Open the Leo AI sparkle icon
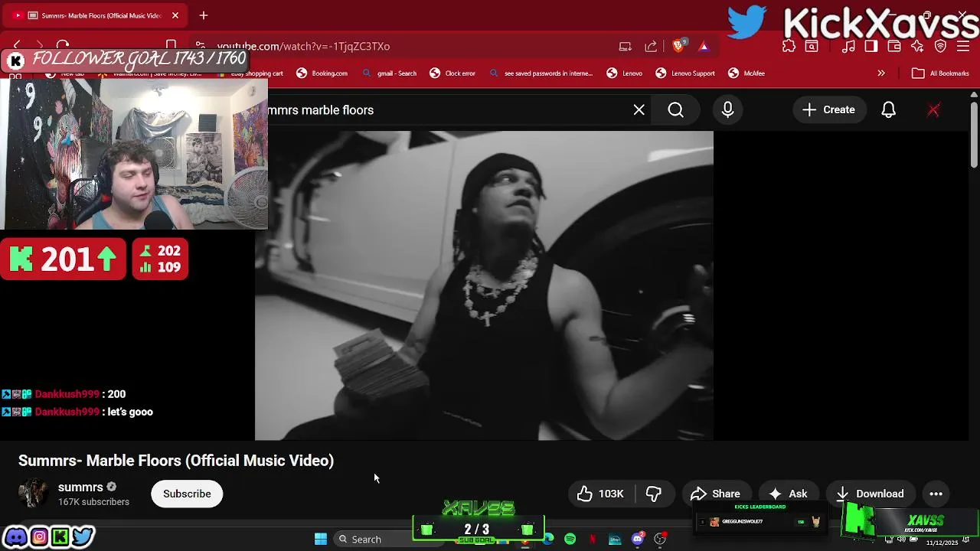The image size is (980, 551). pos(917,46)
